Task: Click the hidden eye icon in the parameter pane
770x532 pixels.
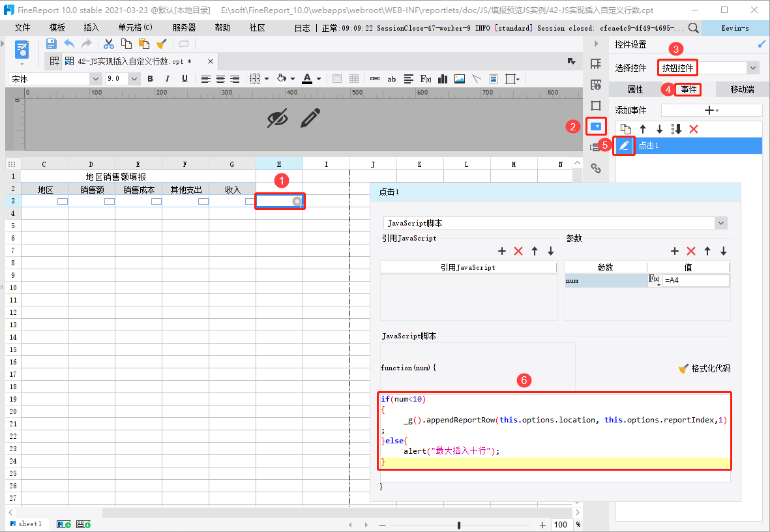Action: coord(278,119)
